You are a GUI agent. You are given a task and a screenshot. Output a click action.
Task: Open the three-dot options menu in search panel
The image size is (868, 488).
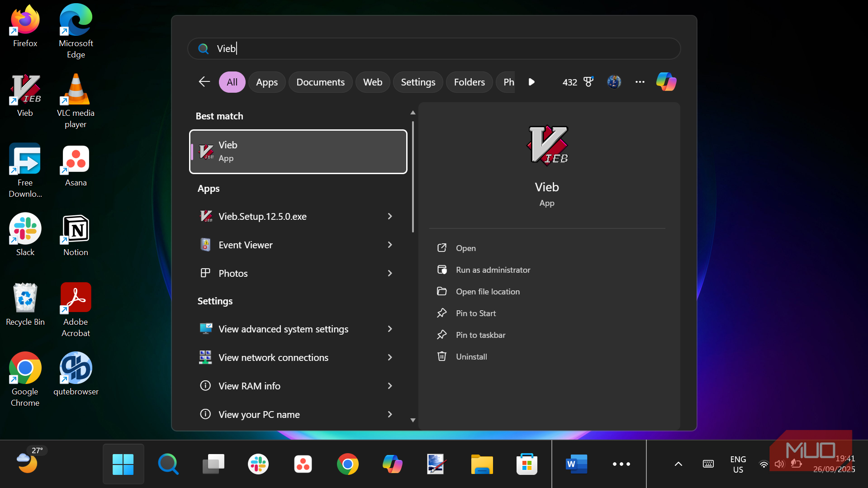(x=640, y=82)
